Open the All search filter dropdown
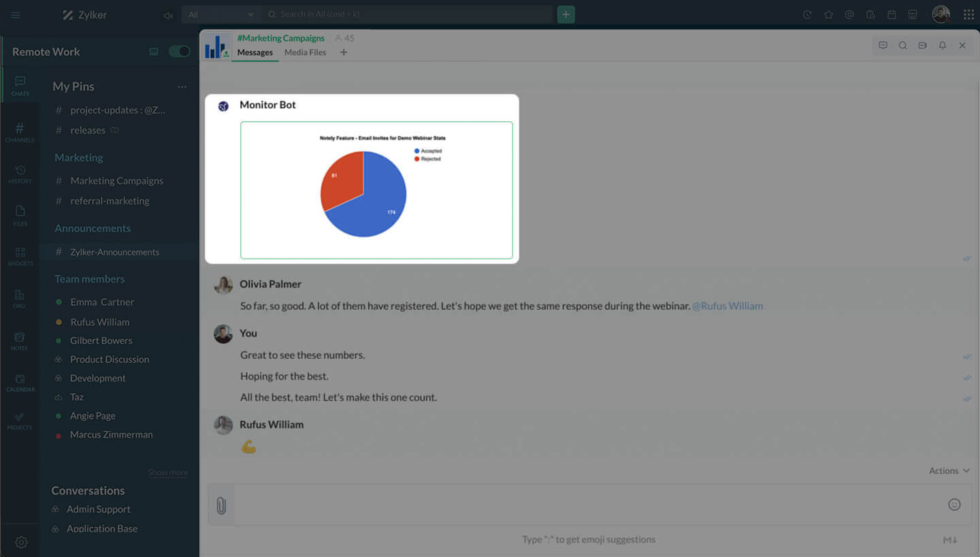 [x=221, y=14]
